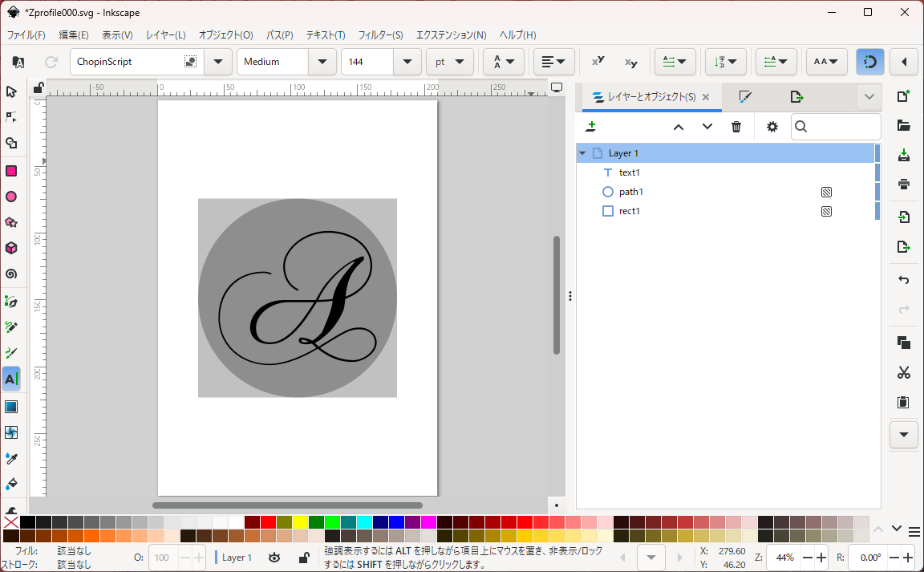Select the Ellipse tool
This screenshot has height=572, width=924.
11,197
